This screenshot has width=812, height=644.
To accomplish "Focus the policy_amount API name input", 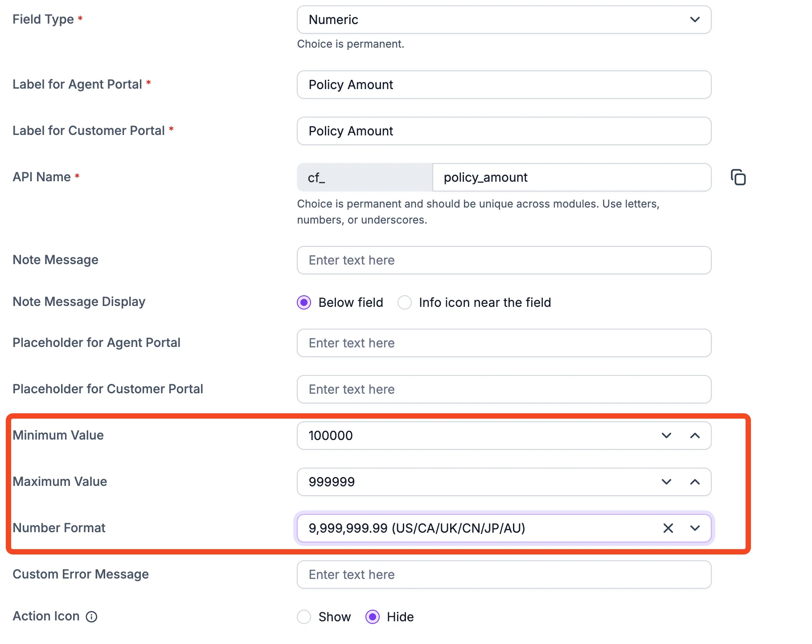I will [571, 177].
